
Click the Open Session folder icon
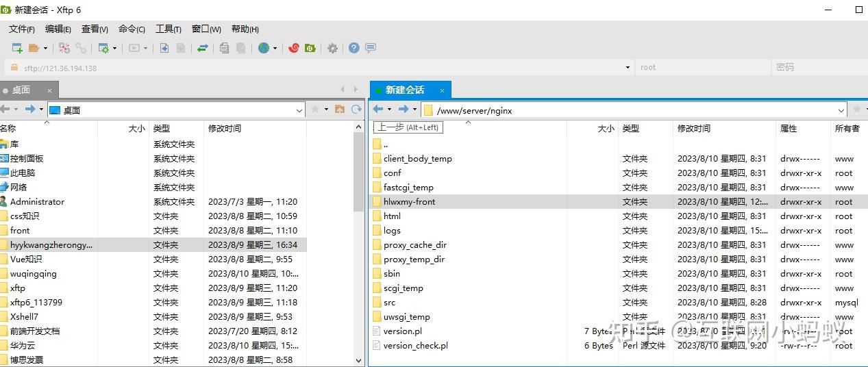34,48
